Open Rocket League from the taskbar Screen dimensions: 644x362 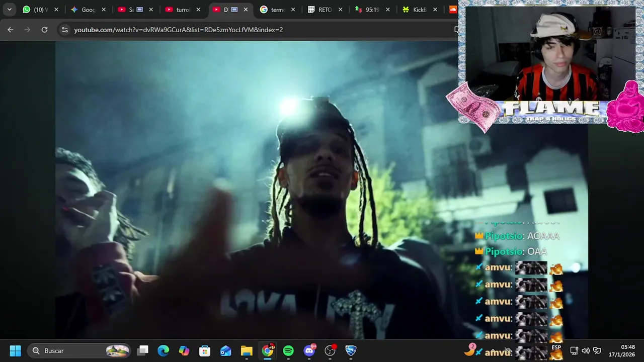point(351,350)
